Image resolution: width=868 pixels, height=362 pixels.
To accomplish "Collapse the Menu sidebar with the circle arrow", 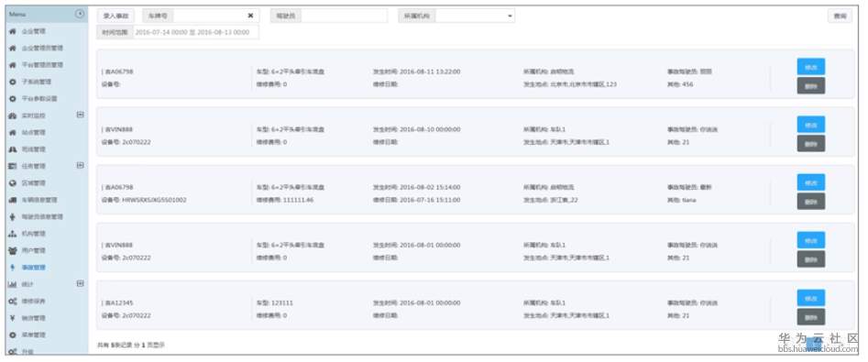I will click(80, 14).
